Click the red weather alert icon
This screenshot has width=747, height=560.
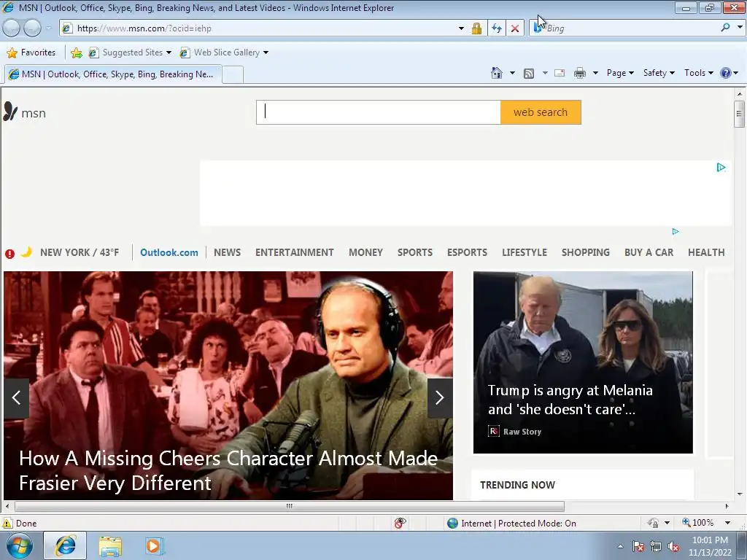pos(9,254)
